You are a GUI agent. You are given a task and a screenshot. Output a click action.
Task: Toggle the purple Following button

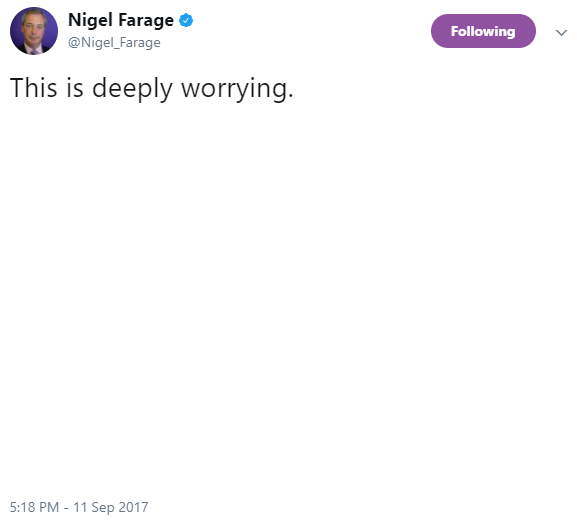tap(483, 31)
